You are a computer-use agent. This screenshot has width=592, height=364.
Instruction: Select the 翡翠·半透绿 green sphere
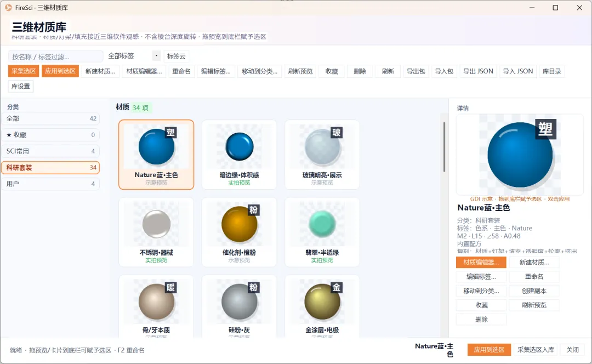(322, 232)
